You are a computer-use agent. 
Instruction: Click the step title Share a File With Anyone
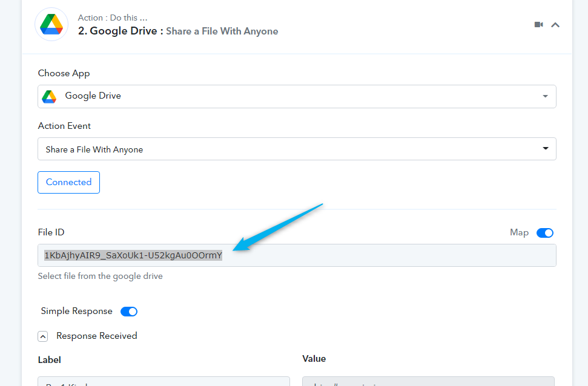[222, 31]
